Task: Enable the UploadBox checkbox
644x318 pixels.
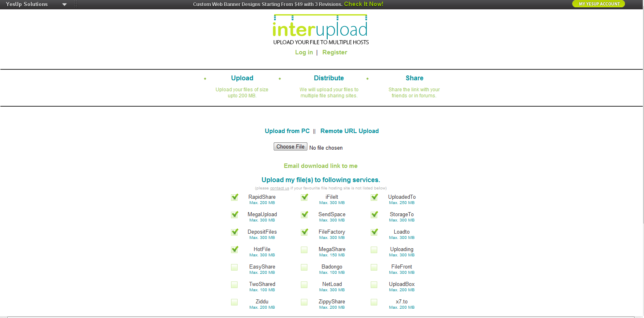Action: (374, 285)
